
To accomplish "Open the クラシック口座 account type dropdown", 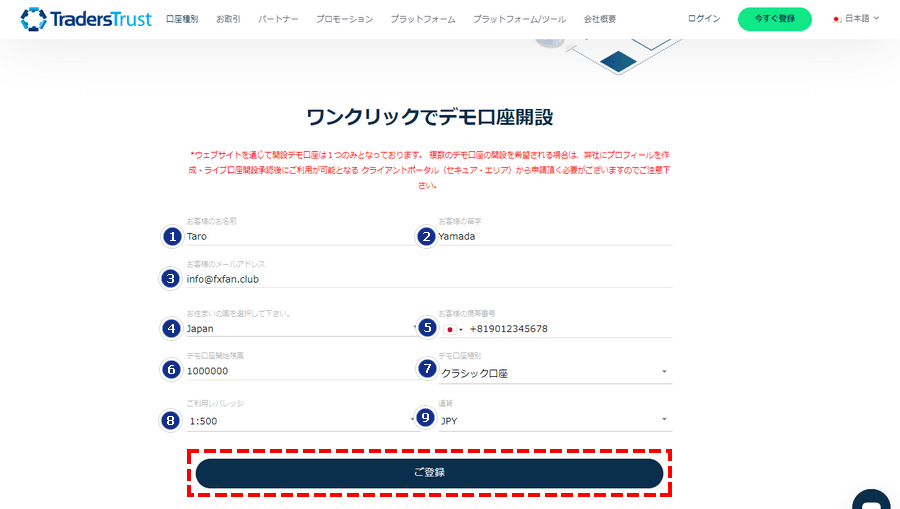I will pos(555,373).
